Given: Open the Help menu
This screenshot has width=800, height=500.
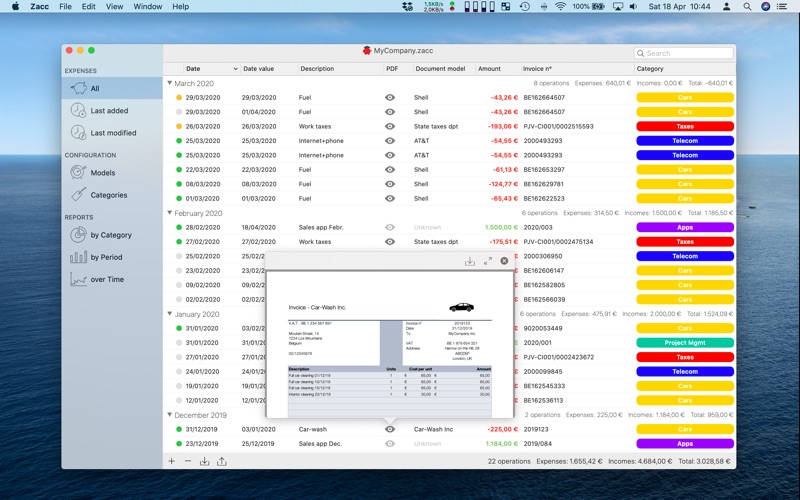Looking at the screenshot, I should tap(181, 7).
